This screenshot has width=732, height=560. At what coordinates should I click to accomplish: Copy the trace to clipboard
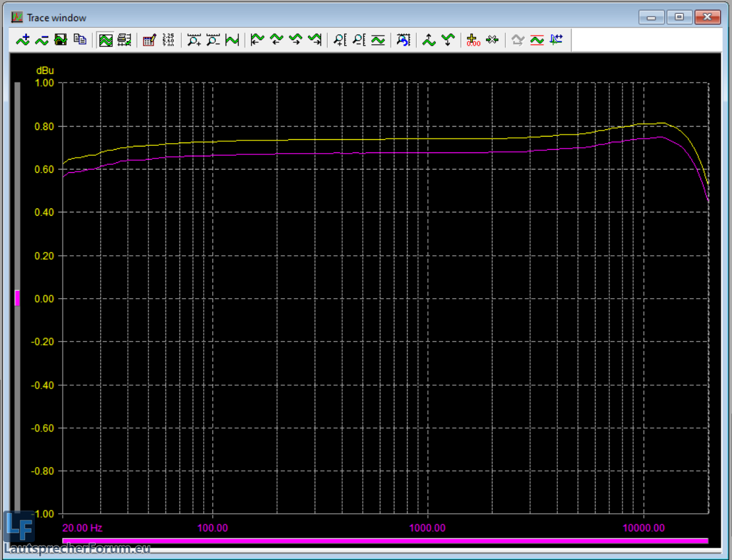pyautogui.click(x=80, y=40)
